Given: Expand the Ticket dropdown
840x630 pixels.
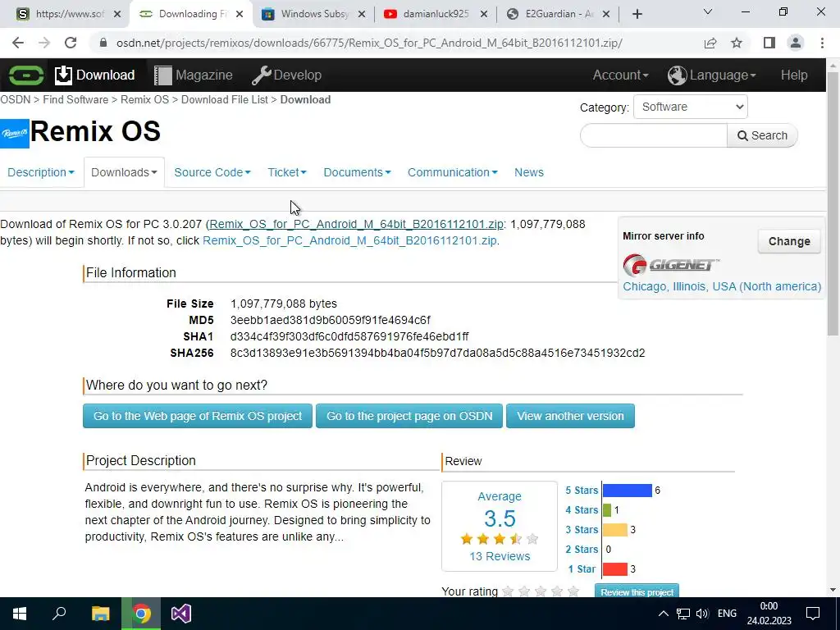Looking at the screenshot, I should tap(286, 172).
